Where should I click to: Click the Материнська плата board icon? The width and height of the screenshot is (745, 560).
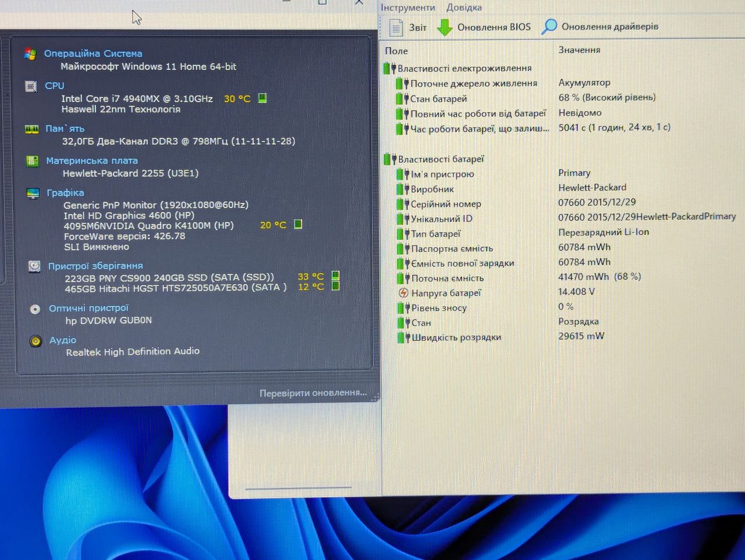[32, 161]
